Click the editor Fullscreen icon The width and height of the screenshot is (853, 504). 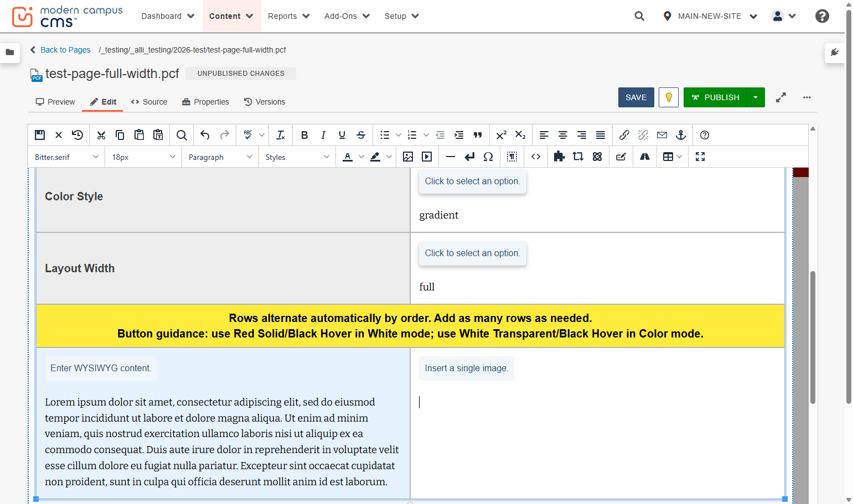(700, 157)
